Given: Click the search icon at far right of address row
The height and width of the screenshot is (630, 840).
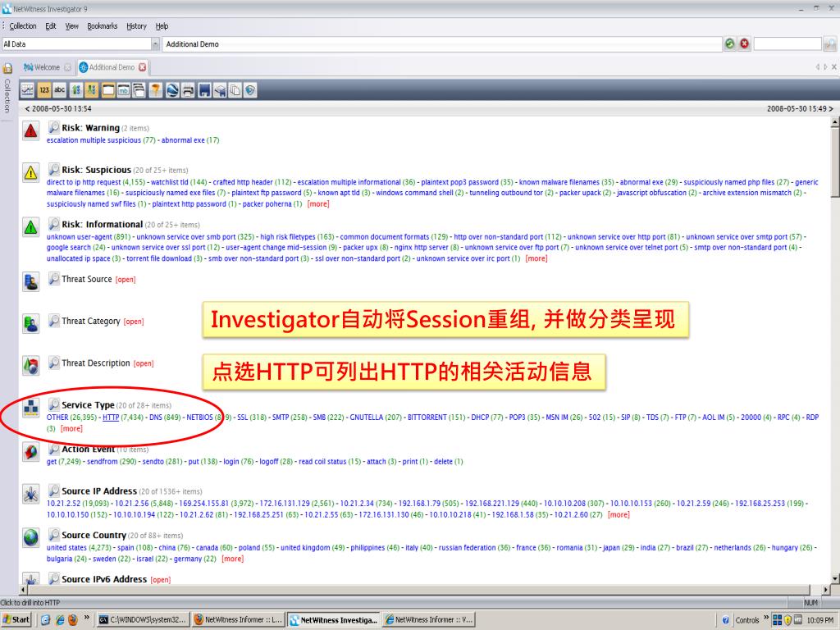Looking at the screenshot, I should (x=830, y=44).
